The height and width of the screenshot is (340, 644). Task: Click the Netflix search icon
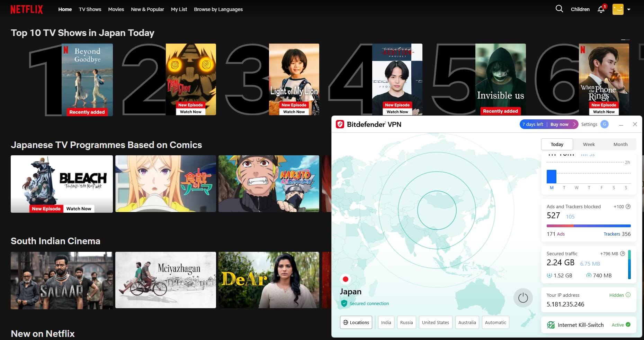click(559, 9)
